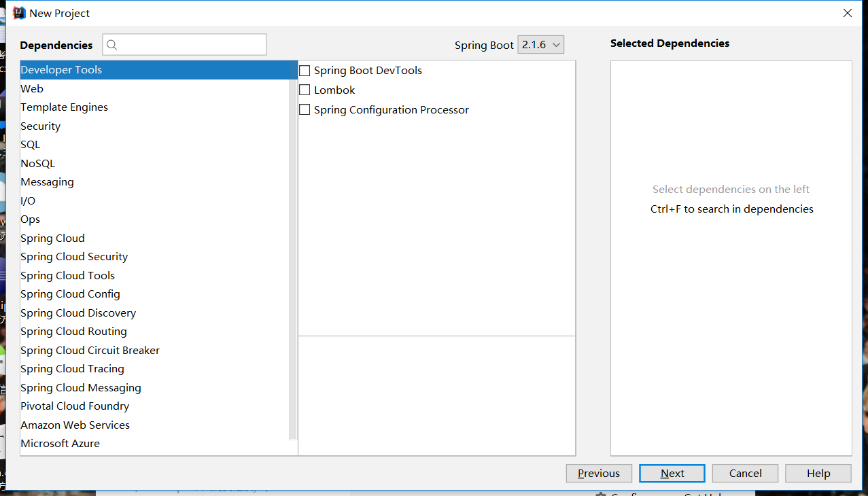Viewport: 868px width, 496px height.
Task: Select Spring Cloud Routing category
Action: [x=155, y=332]
